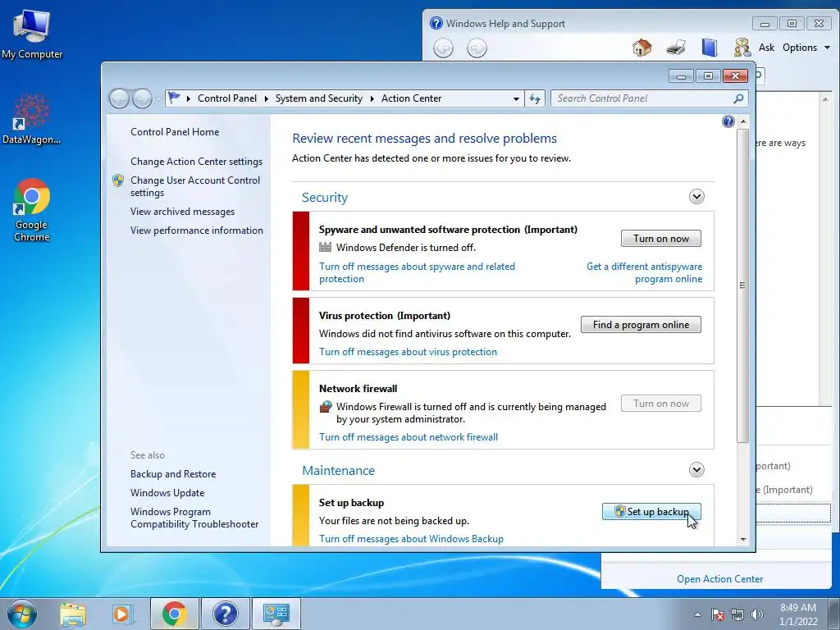Expand breadcrumb arrow after System and Security
This screenshot has width=840, height=630.
coord(372,98)
